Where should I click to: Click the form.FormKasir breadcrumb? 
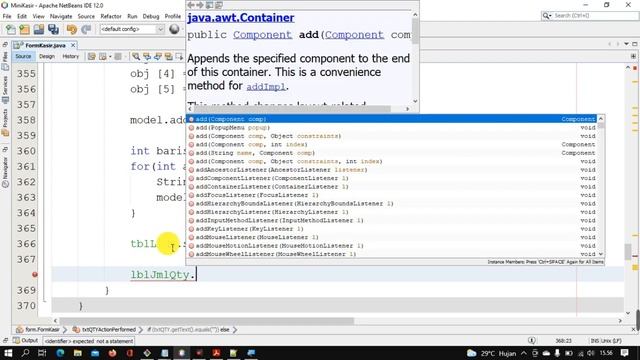click(39, 330)
